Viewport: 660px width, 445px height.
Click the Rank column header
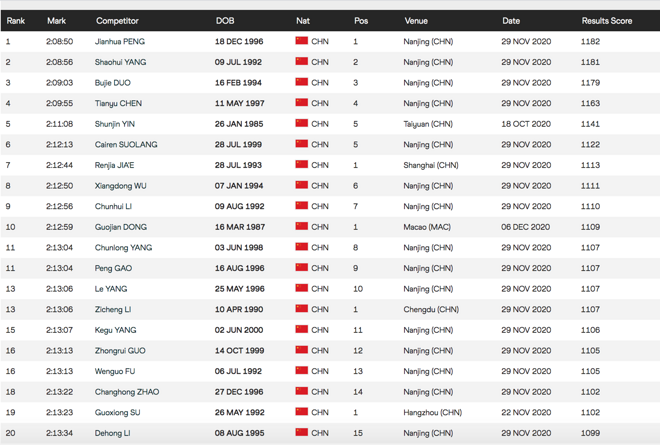point(16,21)
